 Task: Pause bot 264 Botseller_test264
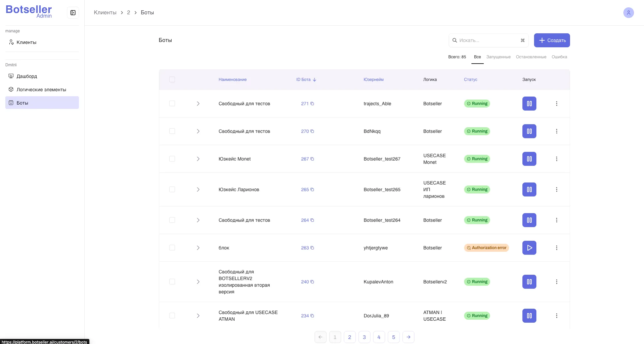529,220
